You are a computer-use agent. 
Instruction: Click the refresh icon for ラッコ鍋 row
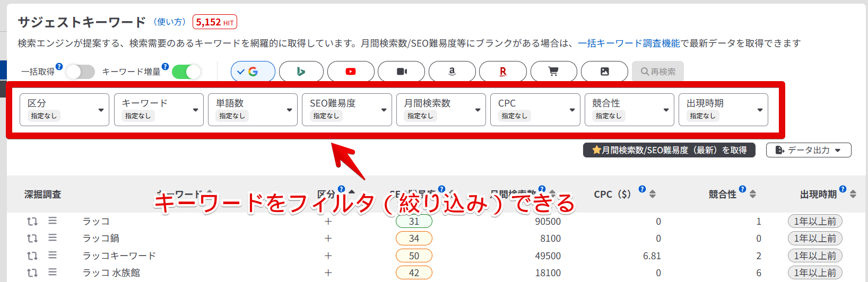point(32,239)
